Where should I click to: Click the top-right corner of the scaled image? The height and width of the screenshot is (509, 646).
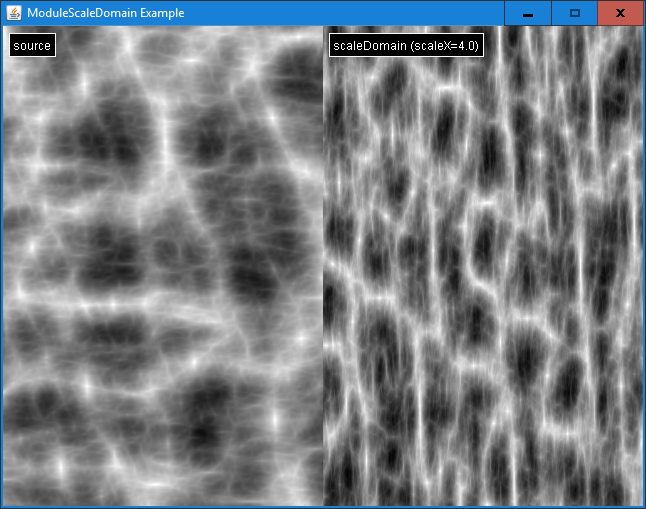[640, 29]
